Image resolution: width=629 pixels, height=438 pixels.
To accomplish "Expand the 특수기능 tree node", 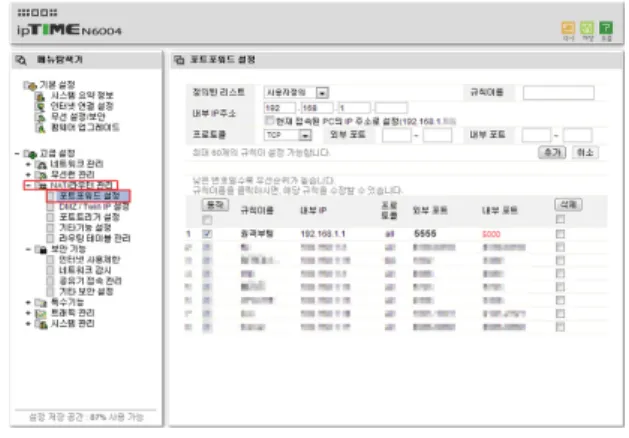I will pyautogui.click(x=28, y=302).
